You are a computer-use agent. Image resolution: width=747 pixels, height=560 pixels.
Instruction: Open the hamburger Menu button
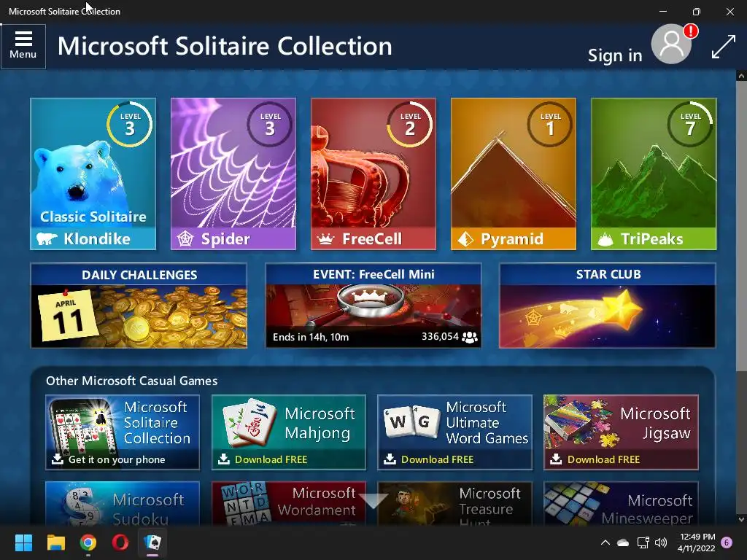[x=23, y=46]
